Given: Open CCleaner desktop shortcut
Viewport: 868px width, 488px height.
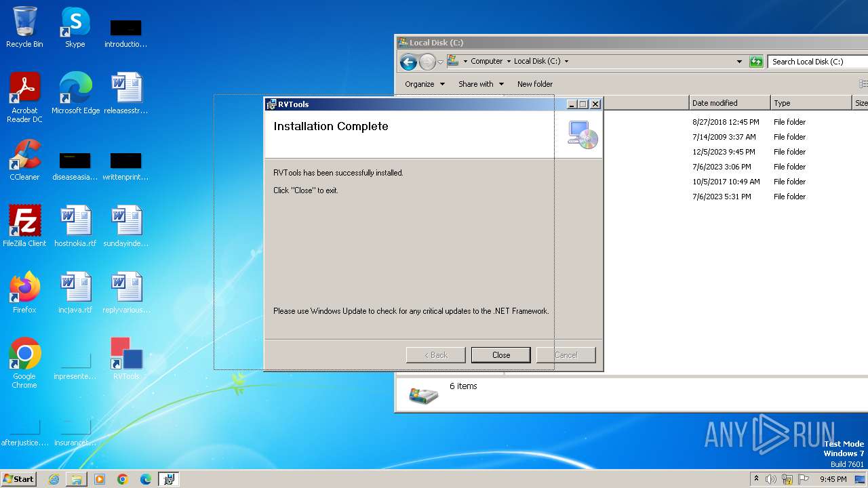Looking at the screenshot, I should (x=24, y=160).
